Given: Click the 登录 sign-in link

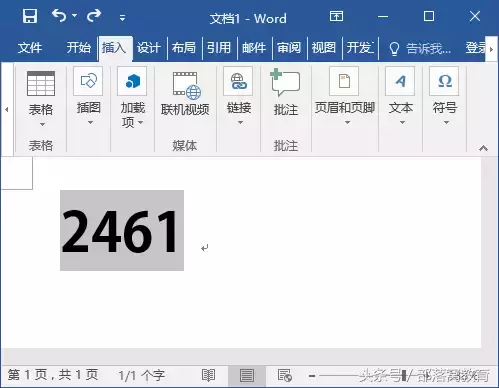Looking at the screenshot, I should click(476, 48).
